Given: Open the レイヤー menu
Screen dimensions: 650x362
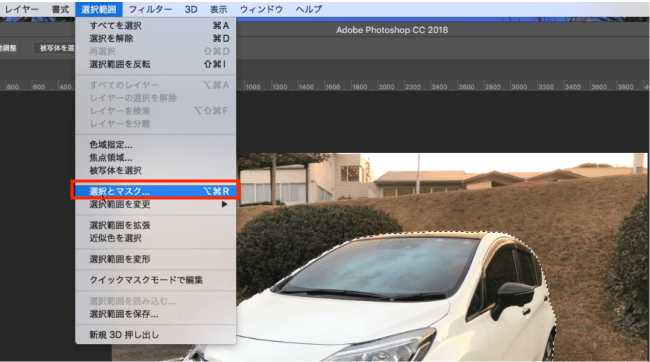Looking at the screenshot, I should [21, 9].
